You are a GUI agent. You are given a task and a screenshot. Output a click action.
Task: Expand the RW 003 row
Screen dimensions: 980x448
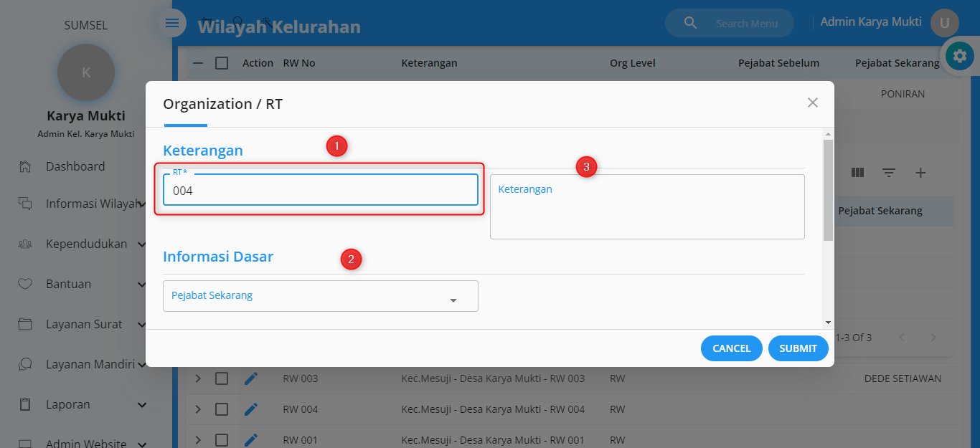coord(199,378)
